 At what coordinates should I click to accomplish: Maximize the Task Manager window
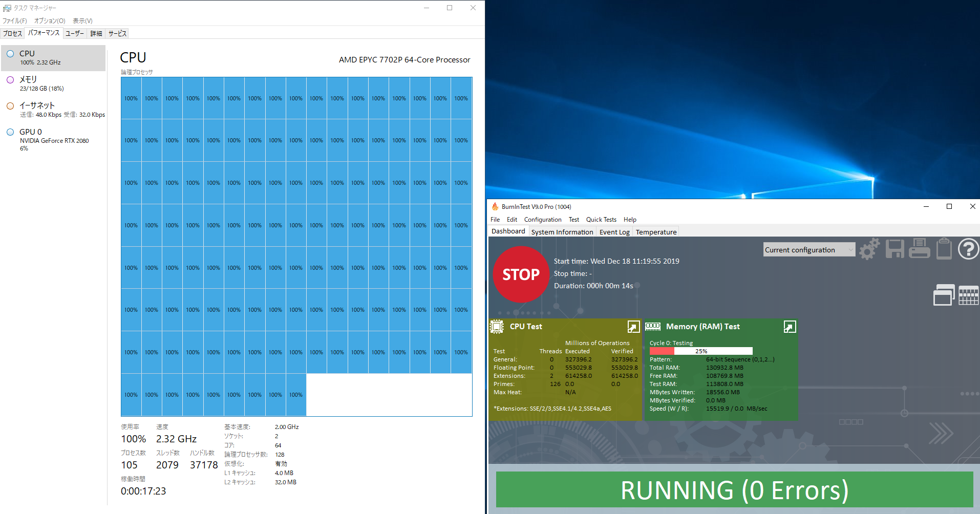[x=450, y=8]
